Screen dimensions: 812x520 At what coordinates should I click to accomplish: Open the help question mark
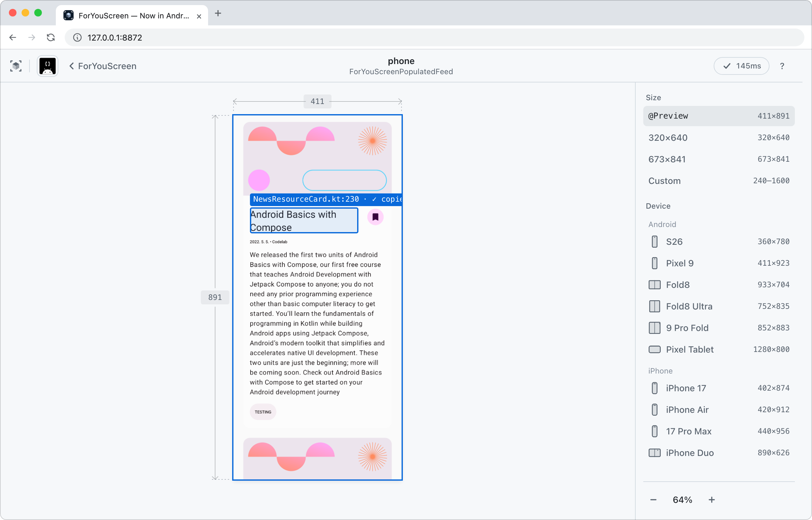pyautogui.click(x=782, y=66)
